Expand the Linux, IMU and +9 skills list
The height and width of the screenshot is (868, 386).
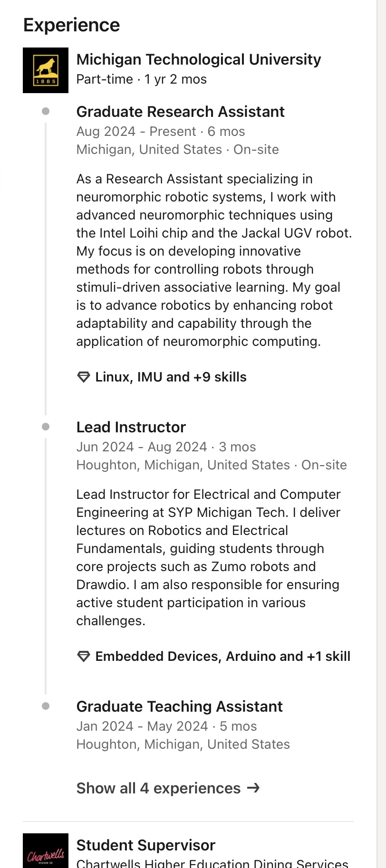point(171,377)
